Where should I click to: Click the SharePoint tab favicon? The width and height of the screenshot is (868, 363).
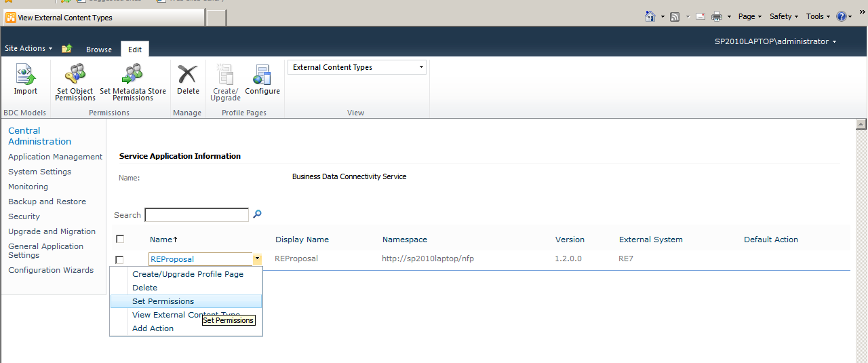pos(10,18)
